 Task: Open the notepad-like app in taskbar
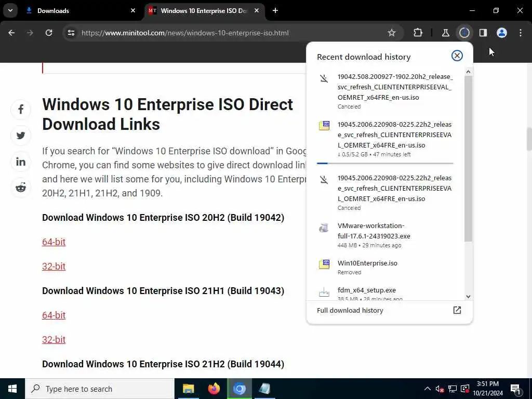(x=264, y=389)
